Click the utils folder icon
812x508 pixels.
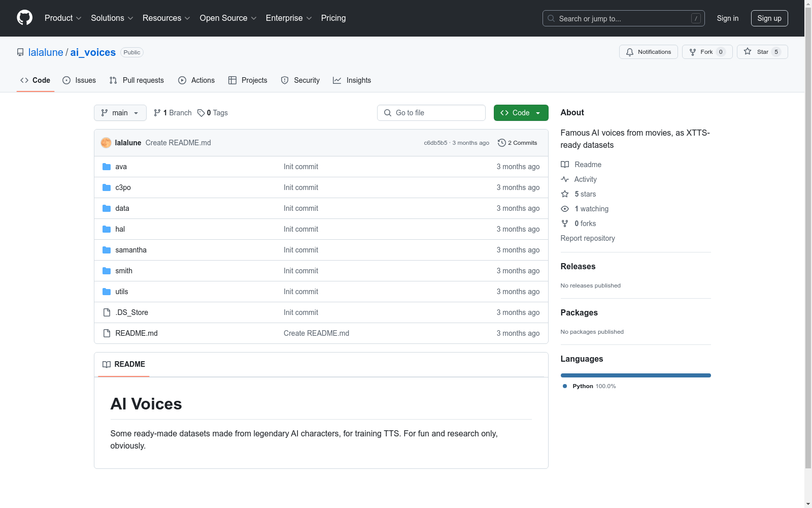(x=107, y=292)
